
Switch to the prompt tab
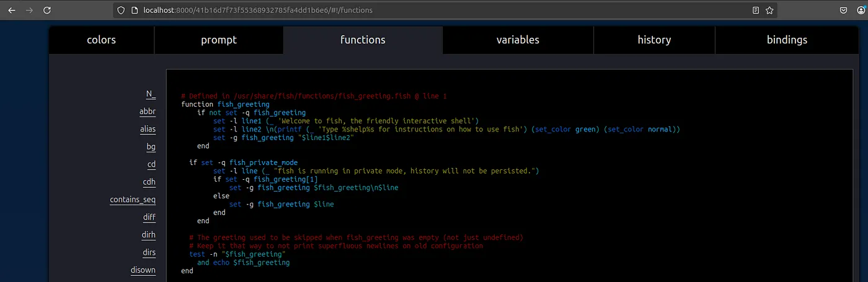[219, 40]
